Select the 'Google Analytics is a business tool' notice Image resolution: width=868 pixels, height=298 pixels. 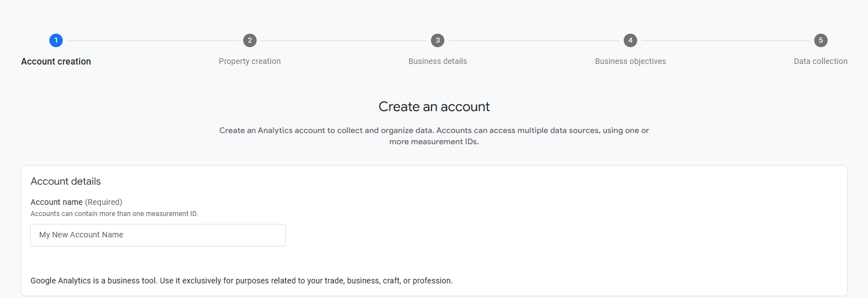point(242,281)
